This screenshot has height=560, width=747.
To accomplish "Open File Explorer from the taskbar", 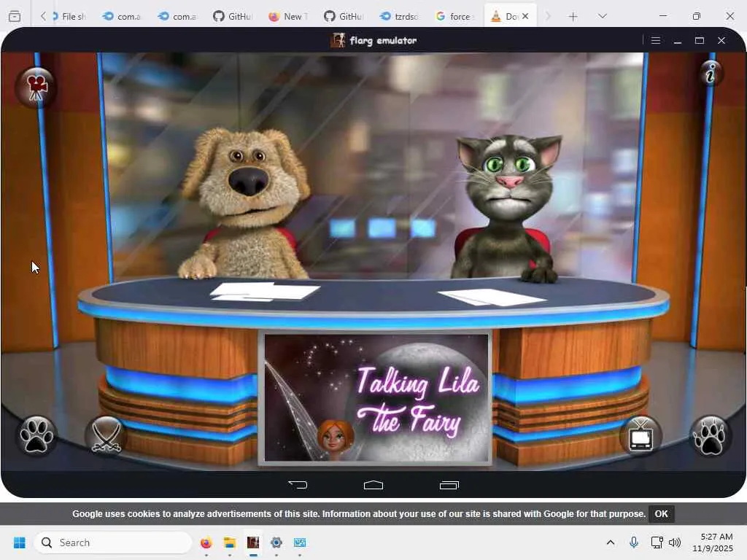I will [x=230, y=542].
